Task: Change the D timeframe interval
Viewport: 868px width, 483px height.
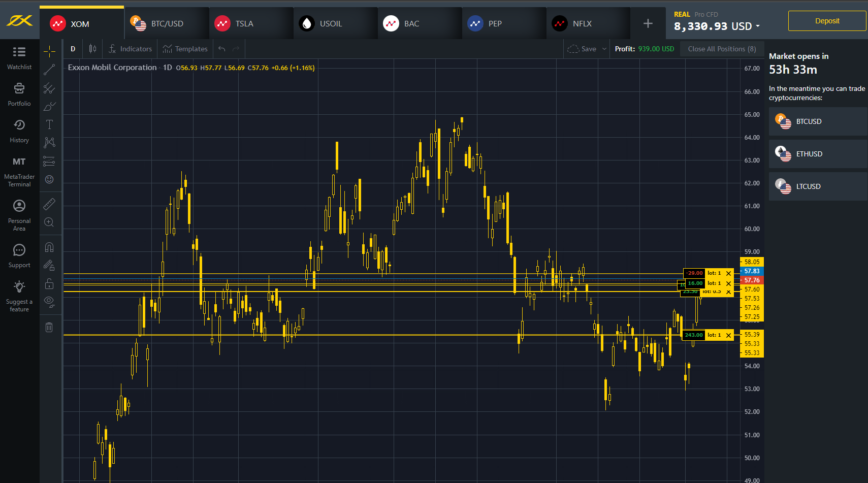Action: point(73,49)
